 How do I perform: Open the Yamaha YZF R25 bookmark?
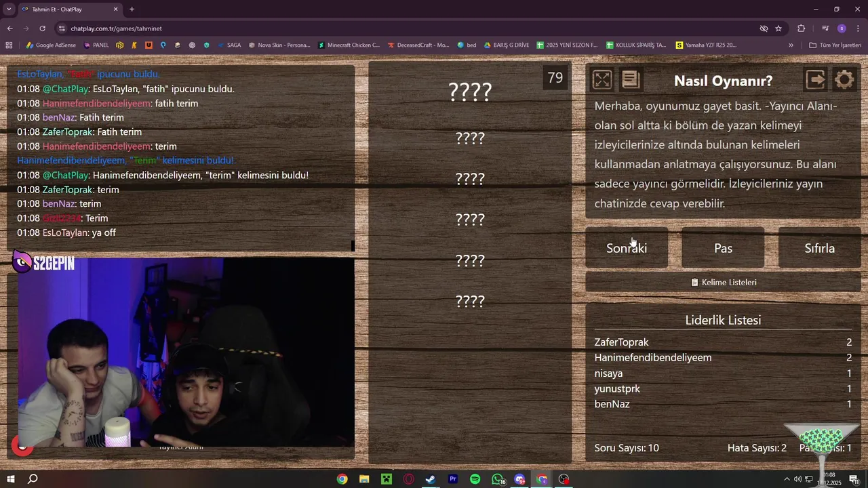pyautogui.click(x=707, y=45)
